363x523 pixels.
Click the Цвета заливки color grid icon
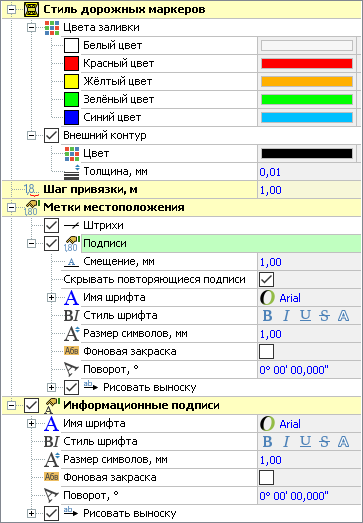pyautogui.click(x=52, y=27)
